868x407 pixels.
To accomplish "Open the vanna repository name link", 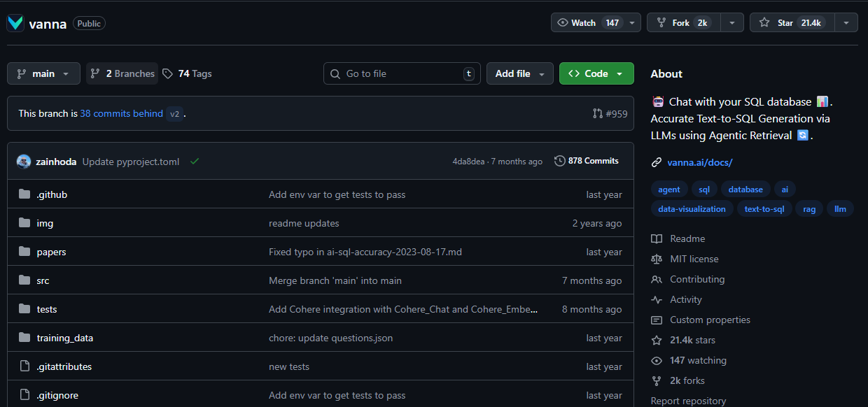I will click(x=48, y=24).
